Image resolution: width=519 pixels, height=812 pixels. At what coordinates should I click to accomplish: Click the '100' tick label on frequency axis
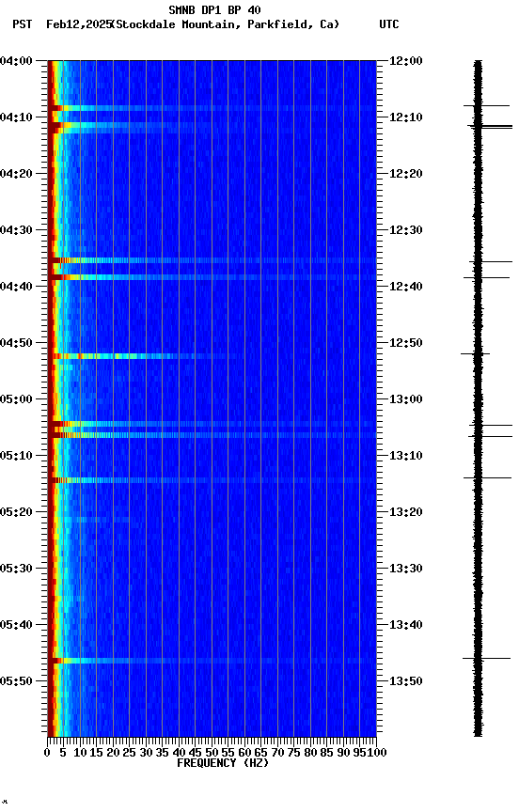pyautogui.click(x=378, y=754)
